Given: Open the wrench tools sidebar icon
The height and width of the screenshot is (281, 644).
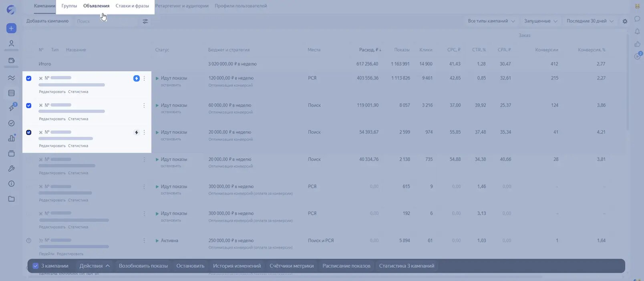Looking at the screenshot, I should click(x=11, y=169).
